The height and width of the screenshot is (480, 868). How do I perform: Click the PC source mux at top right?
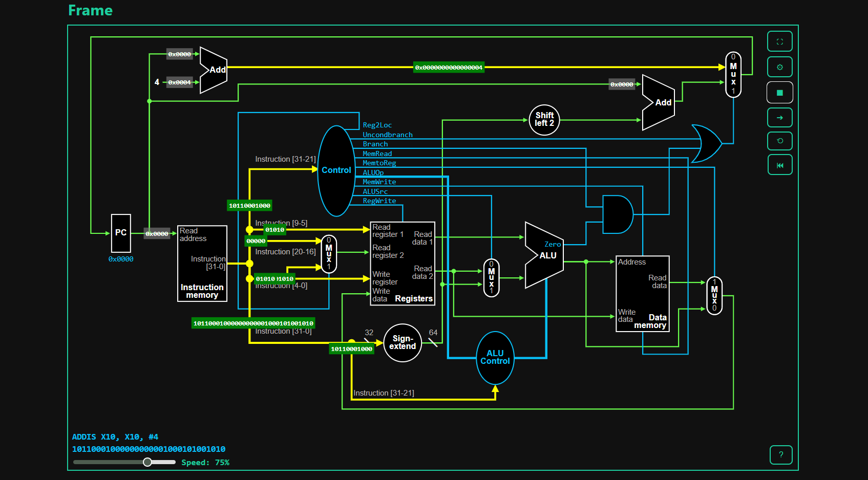733,75
